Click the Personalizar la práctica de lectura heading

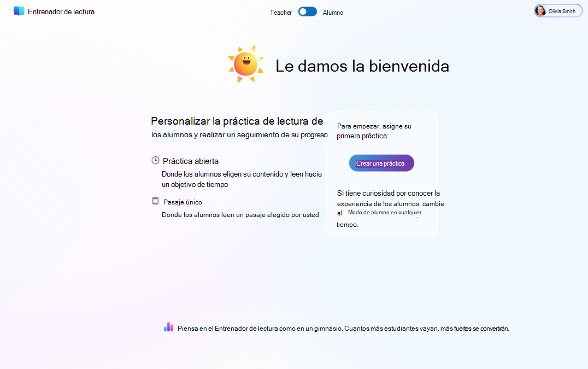point(237,121)
